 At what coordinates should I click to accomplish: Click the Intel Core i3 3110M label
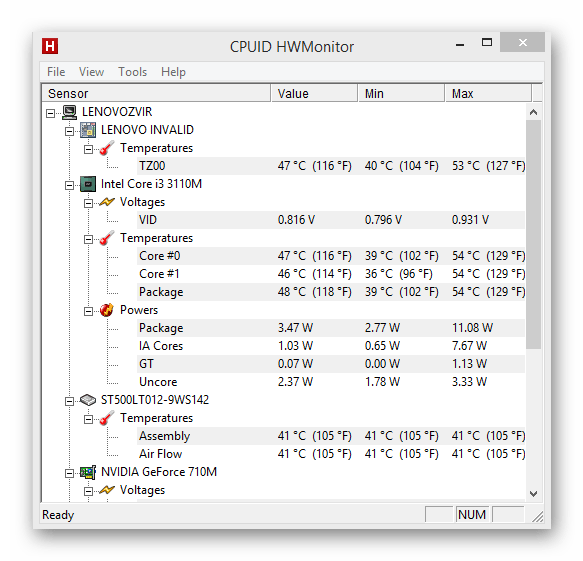click(151, 184)
